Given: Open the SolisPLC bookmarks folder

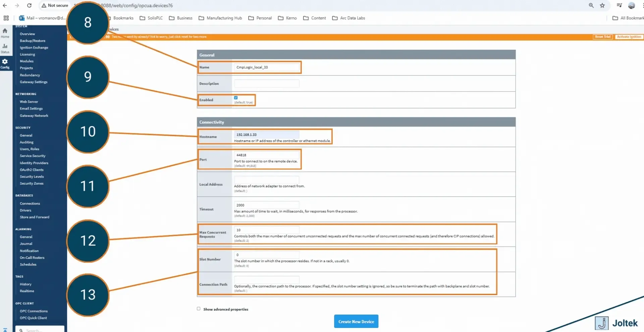Looking at the screenshot, I should coord(151,18).
